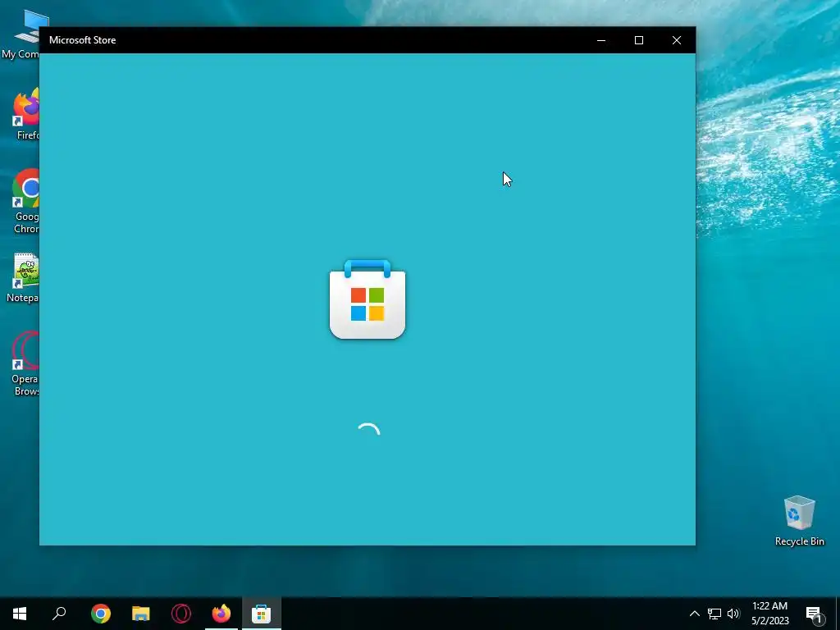Image resolution: width=840 pixels, height=630 pixels.
Task: Open the clock showing 1:22 AM
Action: [769, 614]
